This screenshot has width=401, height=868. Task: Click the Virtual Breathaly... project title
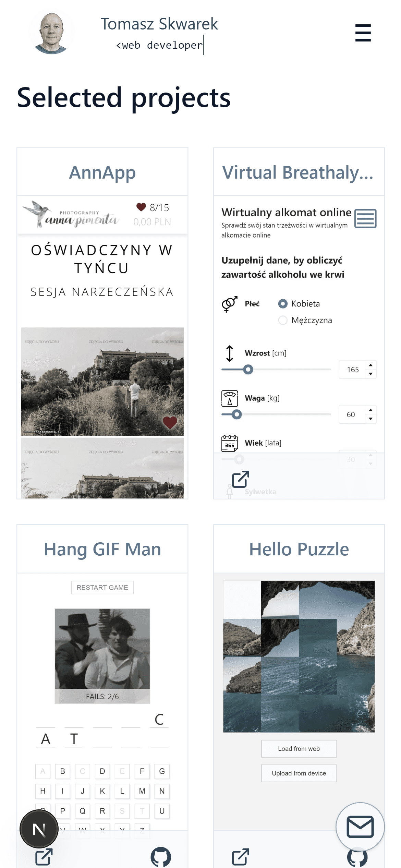click(298, 172)
